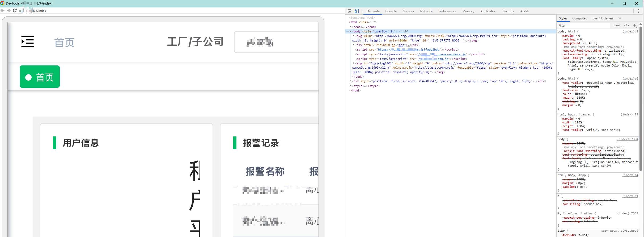Open the DevTools three-dot customize menu

click(638, 11)
